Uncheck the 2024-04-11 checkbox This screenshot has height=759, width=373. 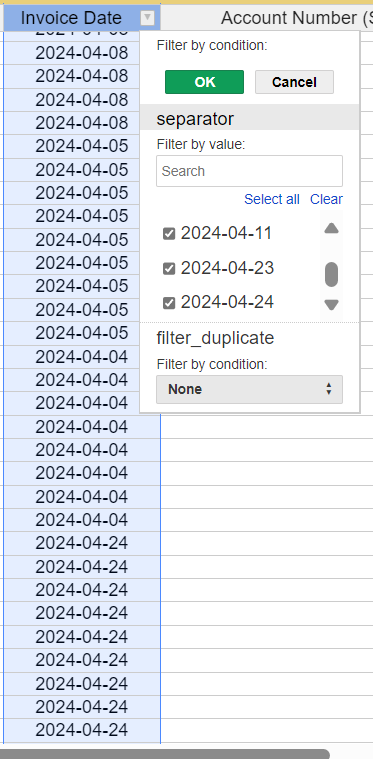168,234
